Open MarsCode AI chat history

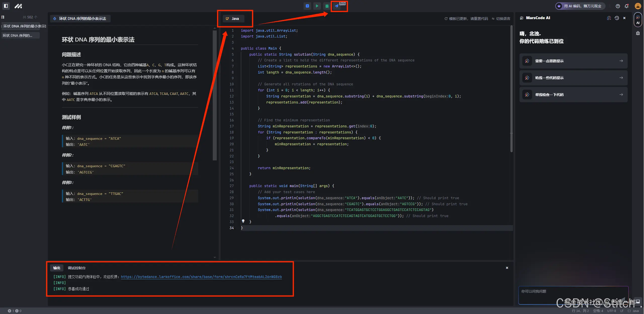(617, 18)
